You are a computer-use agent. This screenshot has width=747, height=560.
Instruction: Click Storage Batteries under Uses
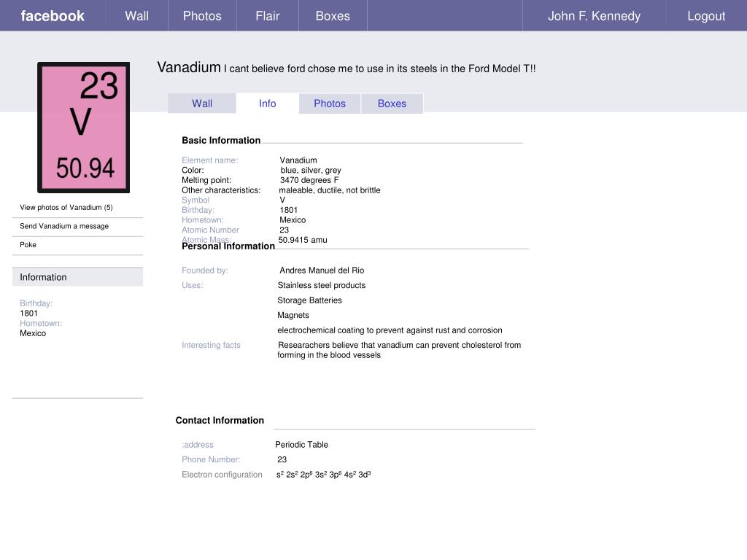tap(309, 300)
